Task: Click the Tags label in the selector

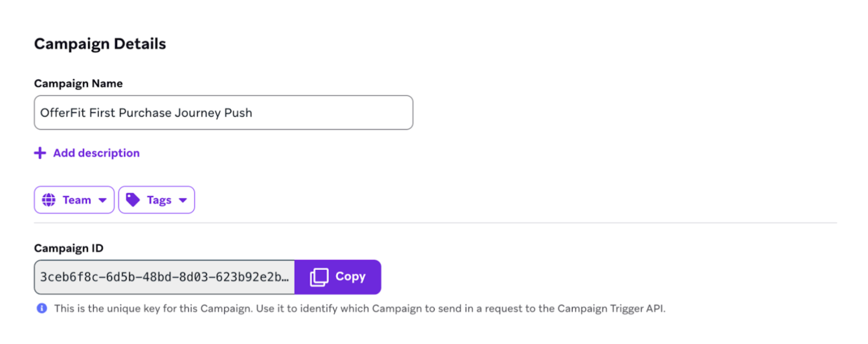Action: (x=159, y=200)
